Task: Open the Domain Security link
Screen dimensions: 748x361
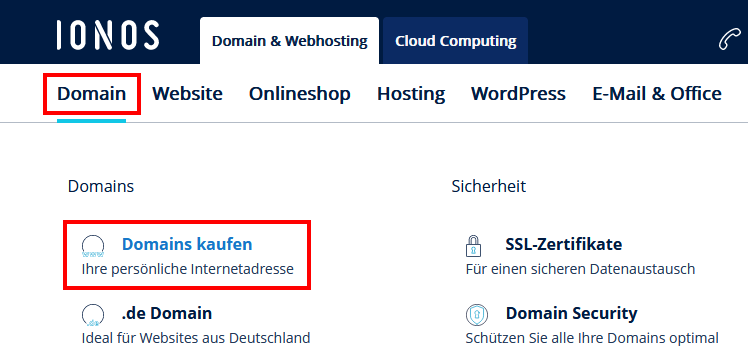Action: pos(571,313)
